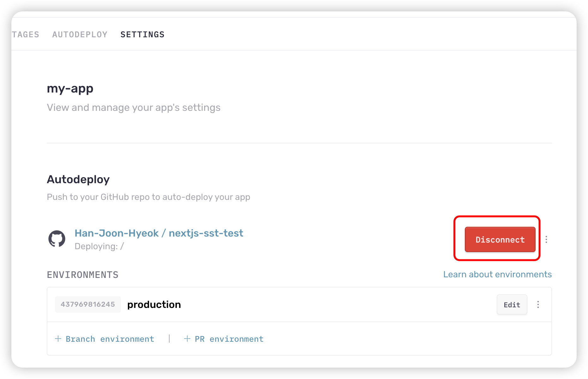The image size is (588, 379).
Task: Click the Autodeploy section heading
Action: pyautogui.click(x=78, y=179)
